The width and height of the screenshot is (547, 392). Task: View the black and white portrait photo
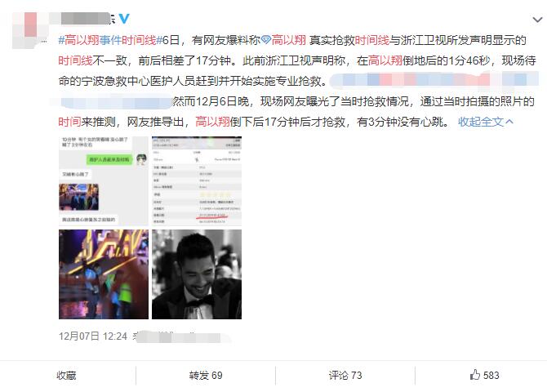tap(197, 274)
